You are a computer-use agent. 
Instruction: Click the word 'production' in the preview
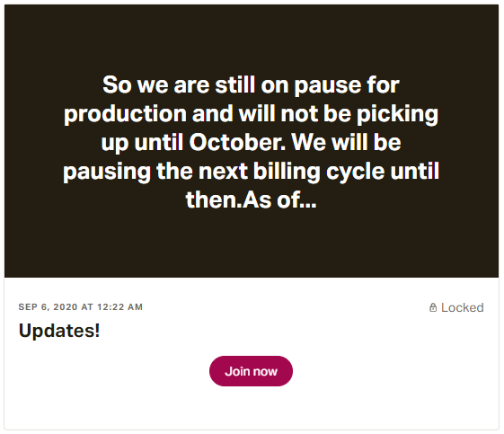click(125, 115)
